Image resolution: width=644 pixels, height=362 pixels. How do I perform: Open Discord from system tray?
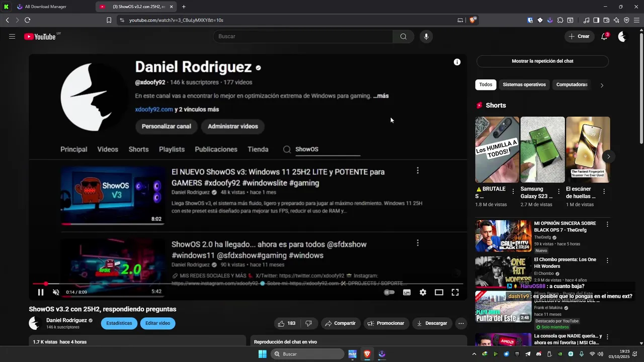(539, 354)
